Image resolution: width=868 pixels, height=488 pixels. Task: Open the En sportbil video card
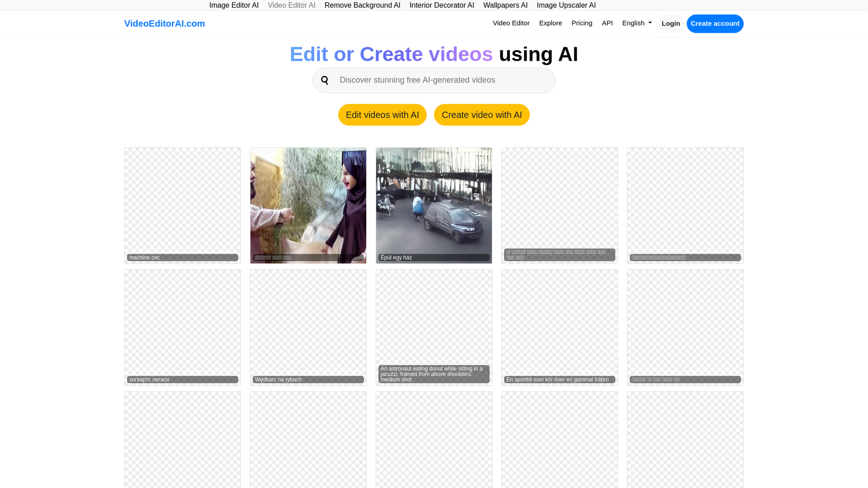[559, 328]
